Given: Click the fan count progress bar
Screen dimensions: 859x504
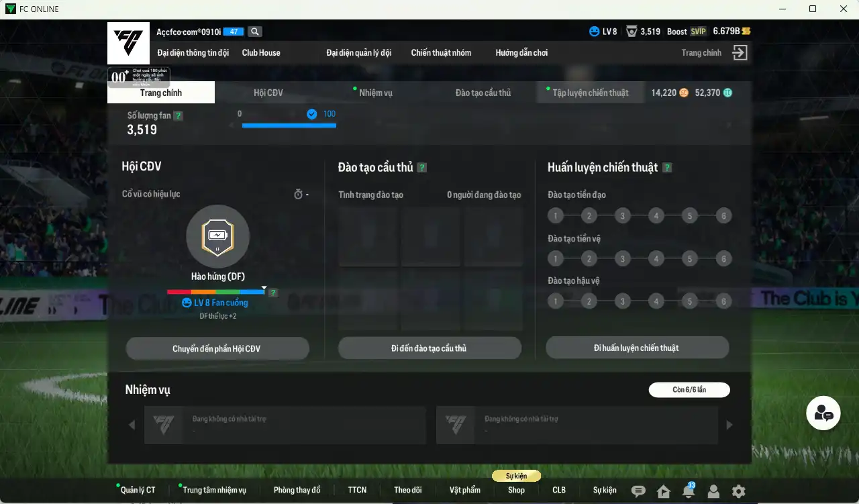Looking at the screenshot, I should click(289, 125).
